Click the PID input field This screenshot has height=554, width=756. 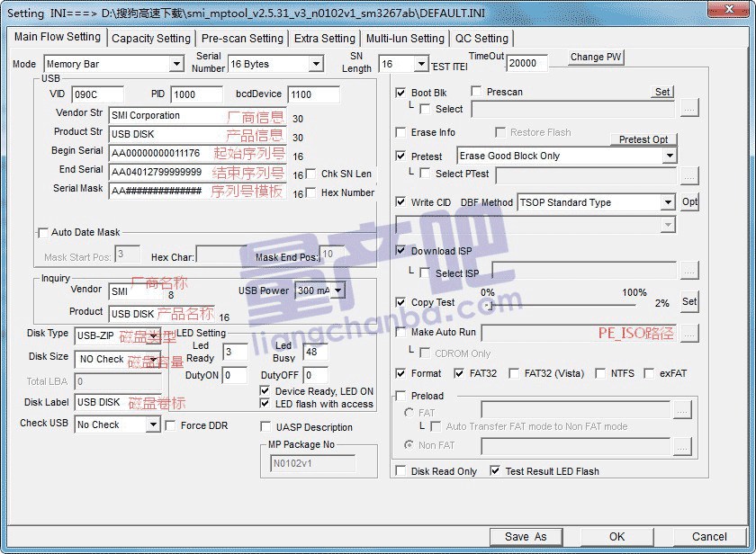pyautogui.click(x=197, y=94)
